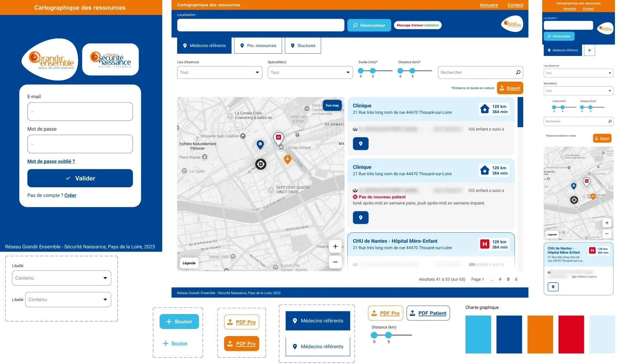Click the blue home marker on the map
The image size is (622, 364).
point(260,144)
